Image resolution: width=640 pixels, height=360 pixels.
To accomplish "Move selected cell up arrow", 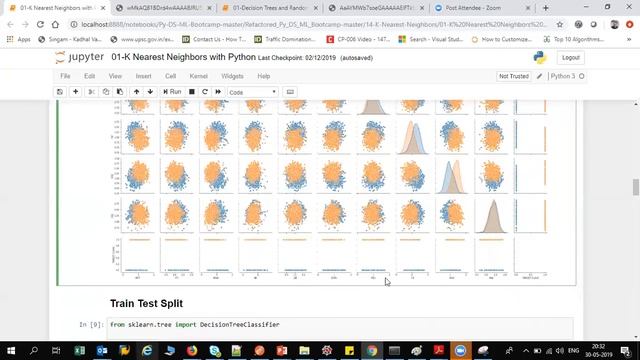I will tap(136, 92).
